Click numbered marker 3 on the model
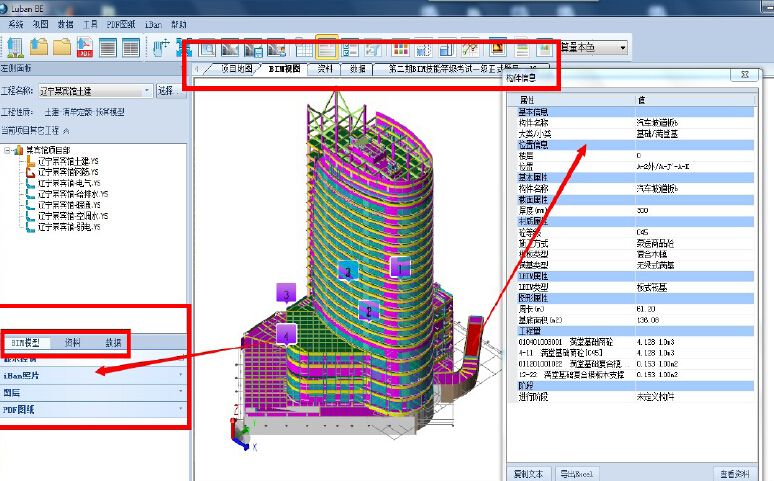 click(x=286, y=293)
